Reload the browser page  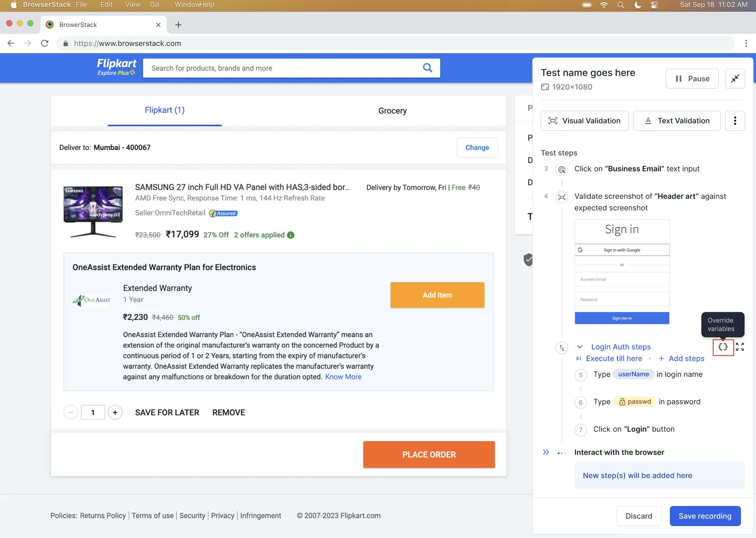pyautogui.click(x=45, y=43)
